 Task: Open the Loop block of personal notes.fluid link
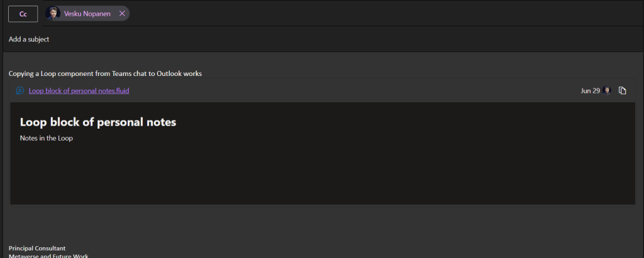tap(79, 90)
